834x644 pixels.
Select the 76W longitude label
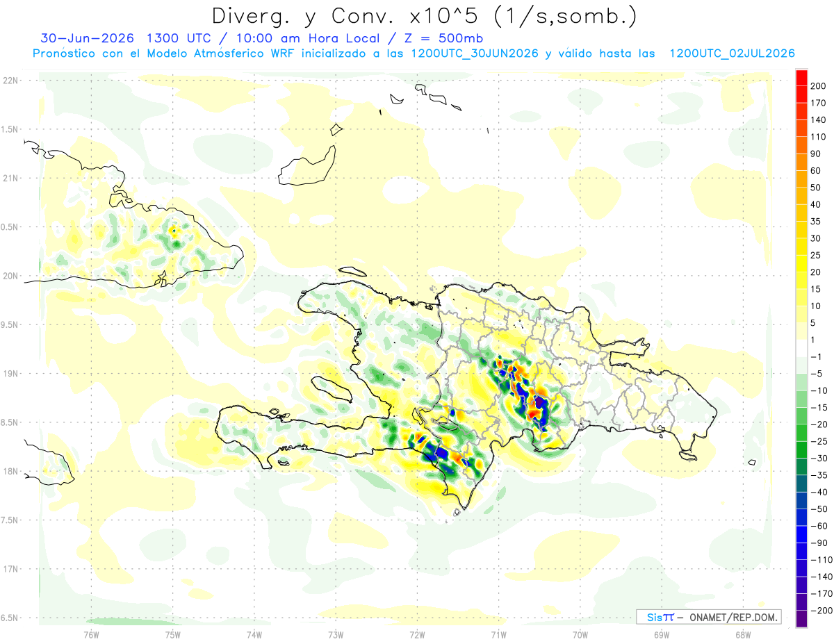(91, 634)
